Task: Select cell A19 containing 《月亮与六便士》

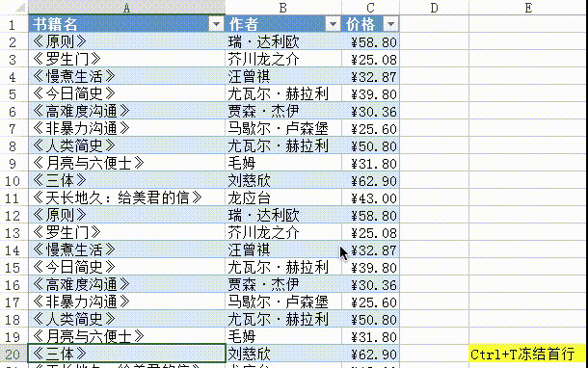Action: (126, 337)
